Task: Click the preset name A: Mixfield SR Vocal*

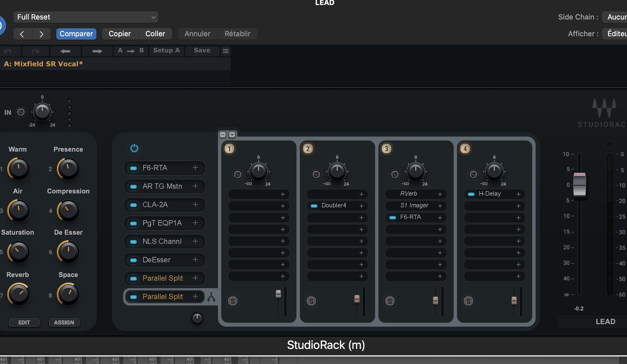Action: pyautogui.click(x=43, y=64)
